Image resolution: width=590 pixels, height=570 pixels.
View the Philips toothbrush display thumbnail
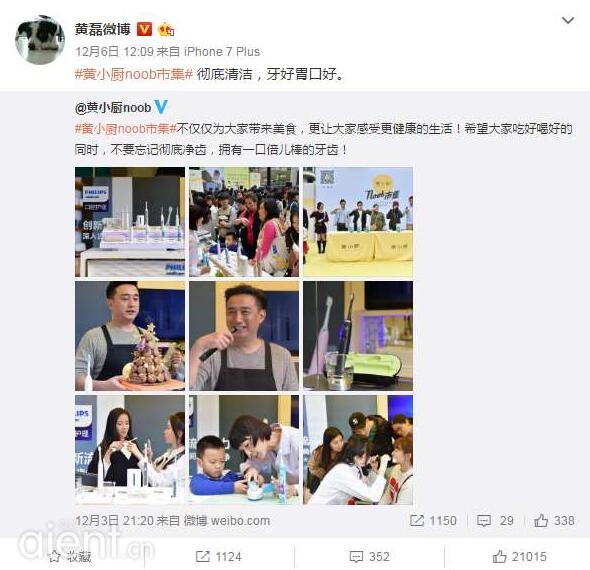[130, 222]
